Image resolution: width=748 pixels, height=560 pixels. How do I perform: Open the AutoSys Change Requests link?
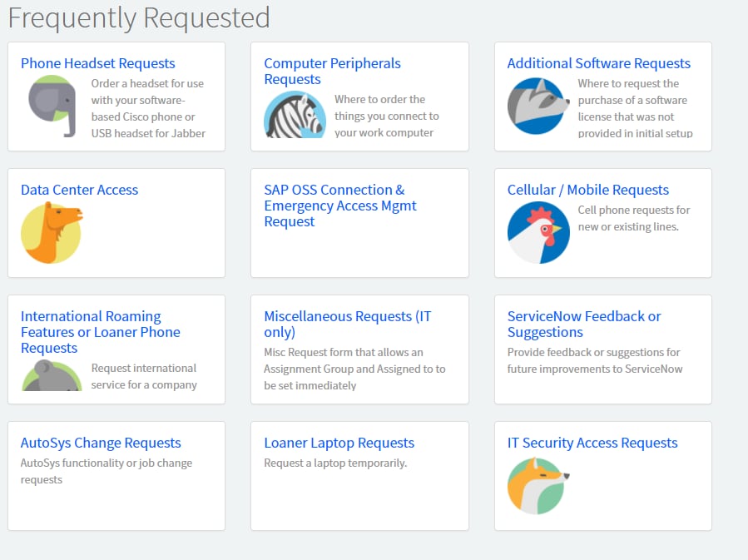click(101, 443)
